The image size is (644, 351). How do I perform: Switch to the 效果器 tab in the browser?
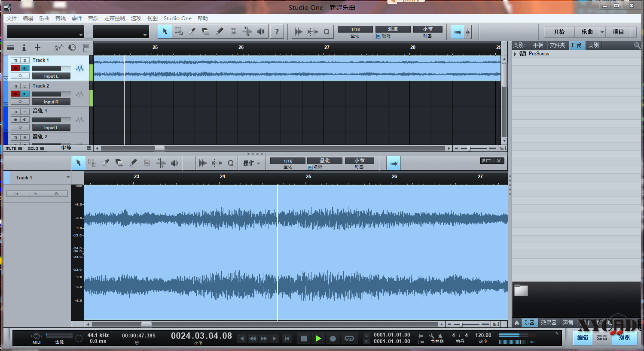pos(549,322)
